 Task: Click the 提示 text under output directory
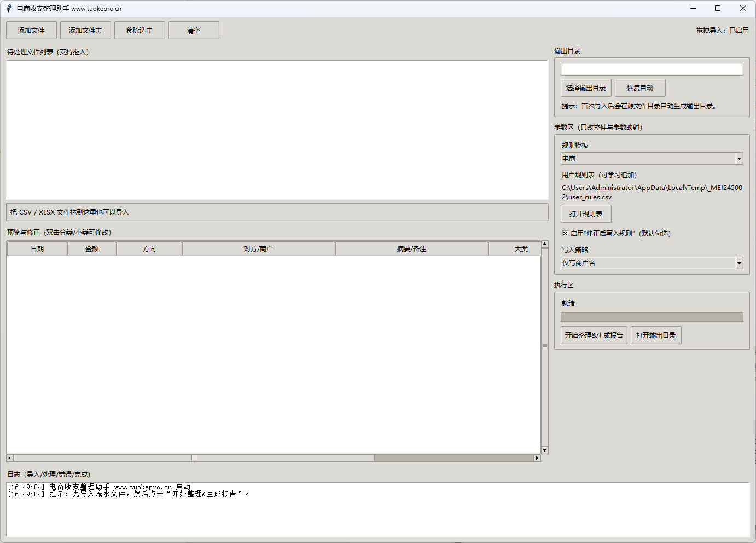tap(639, 106)
